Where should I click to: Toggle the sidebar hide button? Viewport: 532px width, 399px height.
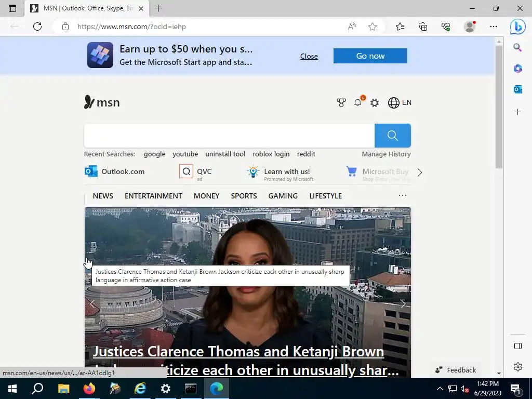point(518,346)
